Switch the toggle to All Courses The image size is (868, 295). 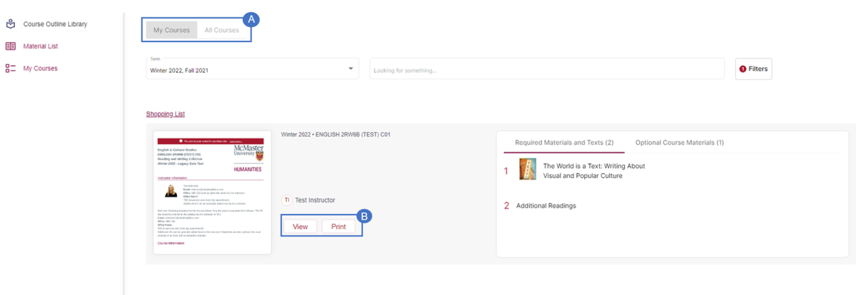(x=222, y=30)
